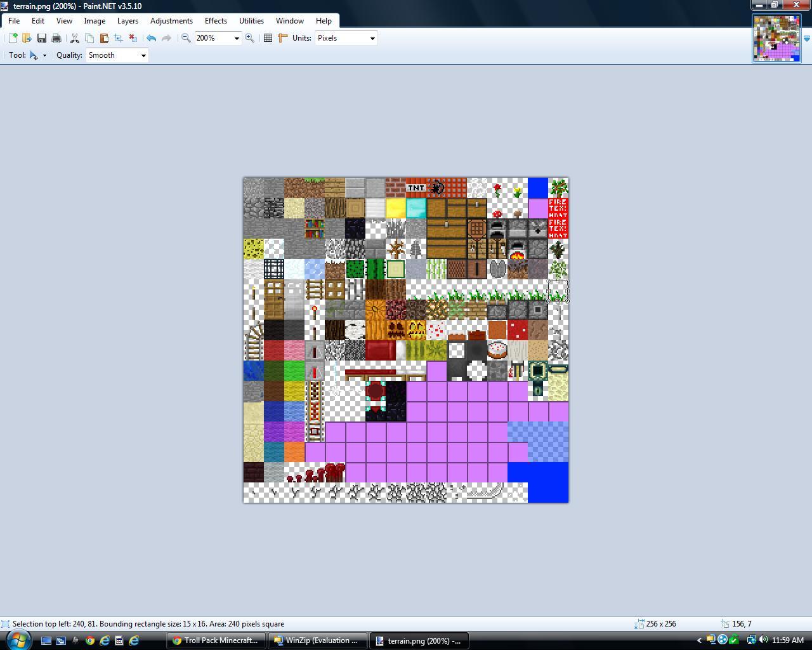Launch Chrome from quick launch icon
Viewport: 812px width, 650px height.
(x=90, y=640)
